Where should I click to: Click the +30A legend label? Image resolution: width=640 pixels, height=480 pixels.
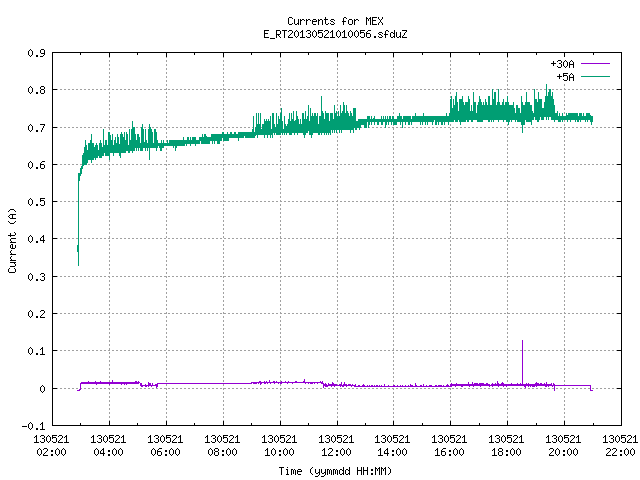[562, 64]
